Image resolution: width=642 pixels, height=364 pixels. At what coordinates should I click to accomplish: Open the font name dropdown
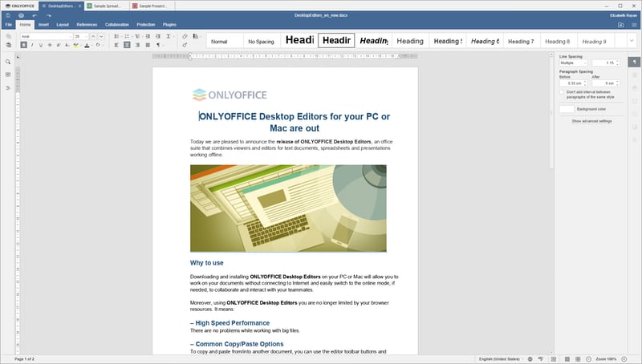pos(71,36)
